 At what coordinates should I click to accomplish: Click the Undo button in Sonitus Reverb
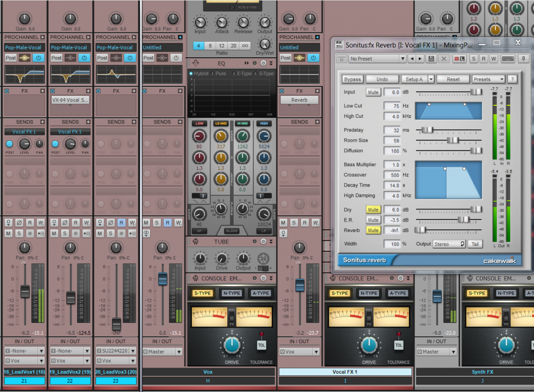click(383, 79)
